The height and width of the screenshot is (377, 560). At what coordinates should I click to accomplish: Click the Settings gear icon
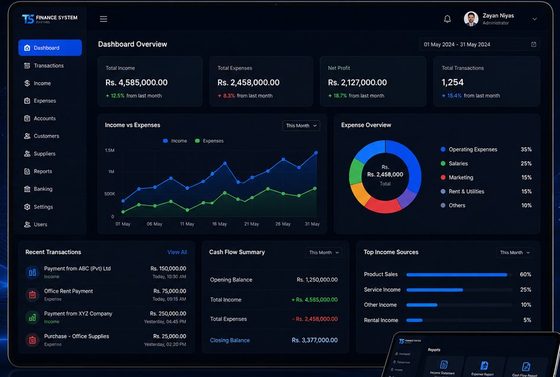click(x=27, y=207)
